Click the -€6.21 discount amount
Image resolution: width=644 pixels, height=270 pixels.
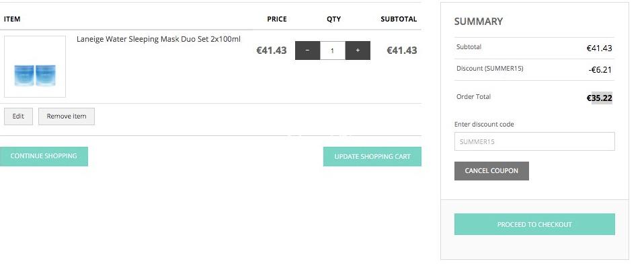coord(600,69)
